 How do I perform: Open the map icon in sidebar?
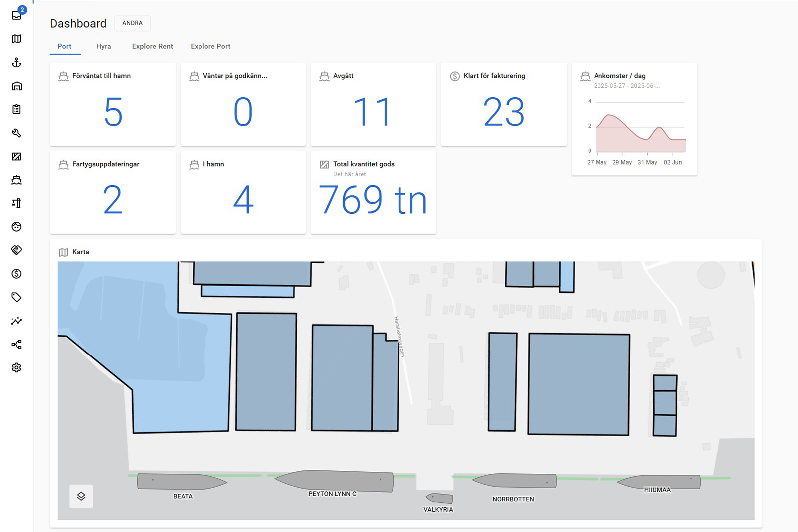click(x=17, y=39)
